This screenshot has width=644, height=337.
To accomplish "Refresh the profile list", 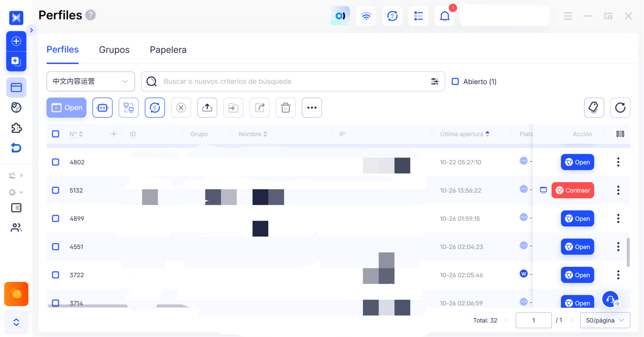I will tap(620, 108).
